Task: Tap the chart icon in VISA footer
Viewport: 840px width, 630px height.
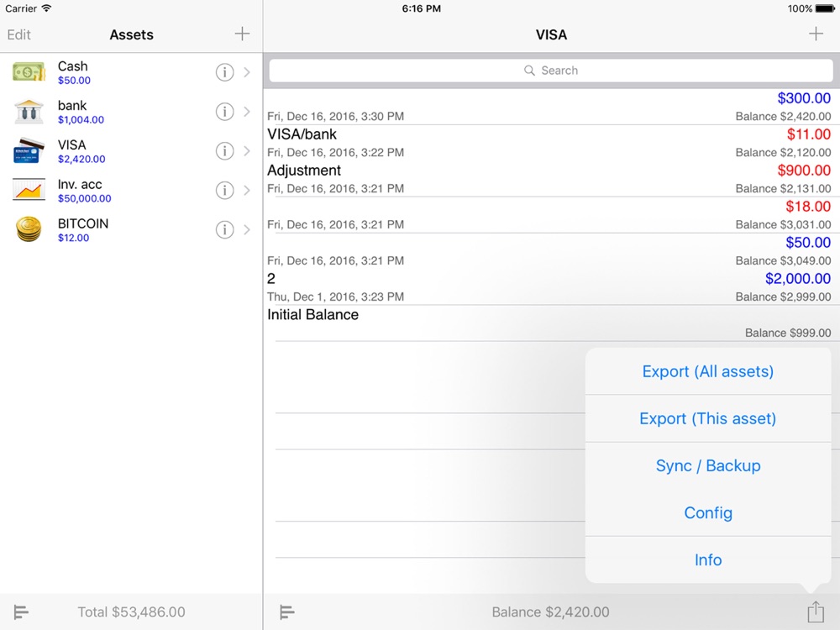Action: pyautogui.click(x=287, y=612)
